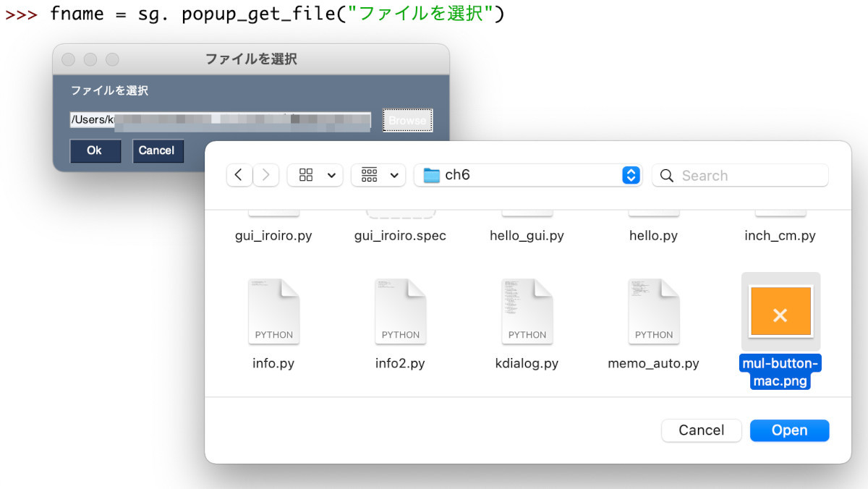Select the info.py file icon
The image size is (868, 489).
tap(273, 312)
